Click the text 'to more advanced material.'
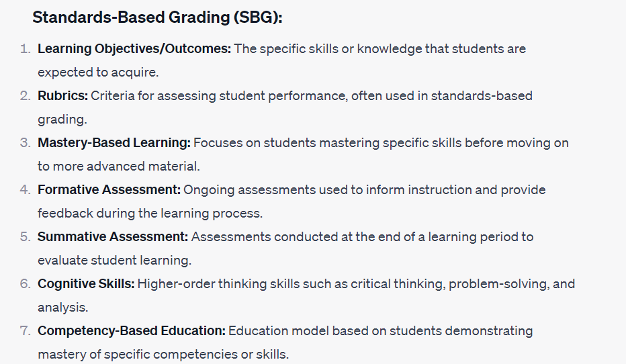The width and height of the screenshot is (626, 364). 119,166
